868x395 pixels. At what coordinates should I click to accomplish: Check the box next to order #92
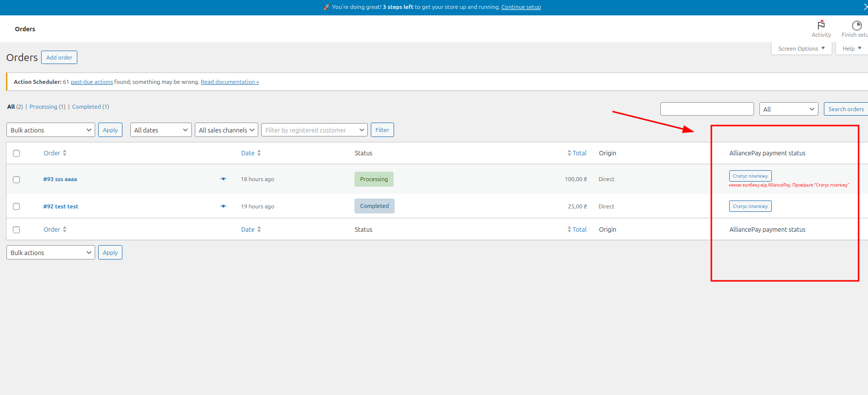click(x=16, y=206)
